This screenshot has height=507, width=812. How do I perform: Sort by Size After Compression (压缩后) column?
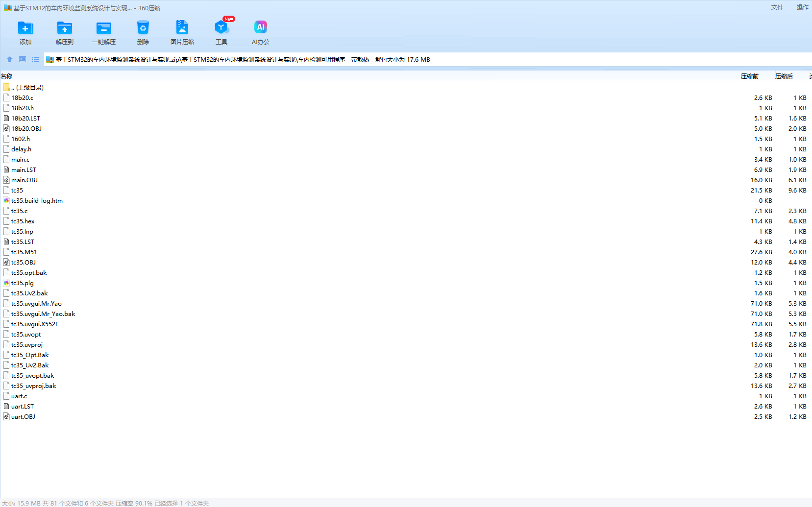[784, 76]
